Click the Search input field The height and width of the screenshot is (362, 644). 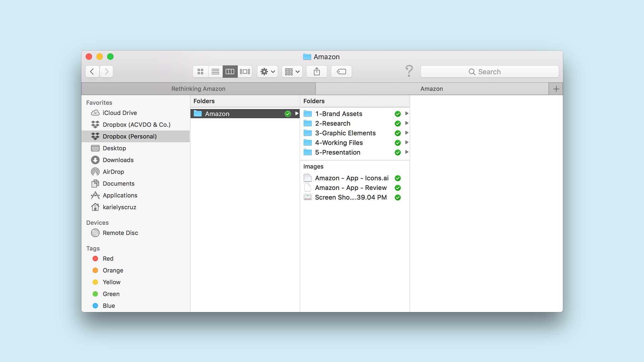click(489, 72)
